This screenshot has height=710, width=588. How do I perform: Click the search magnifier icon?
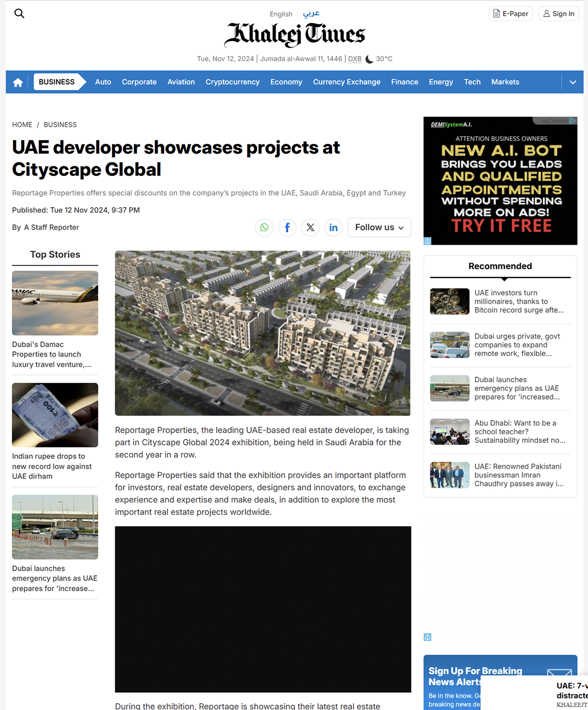pyautogui.click(x=20, y=13)
